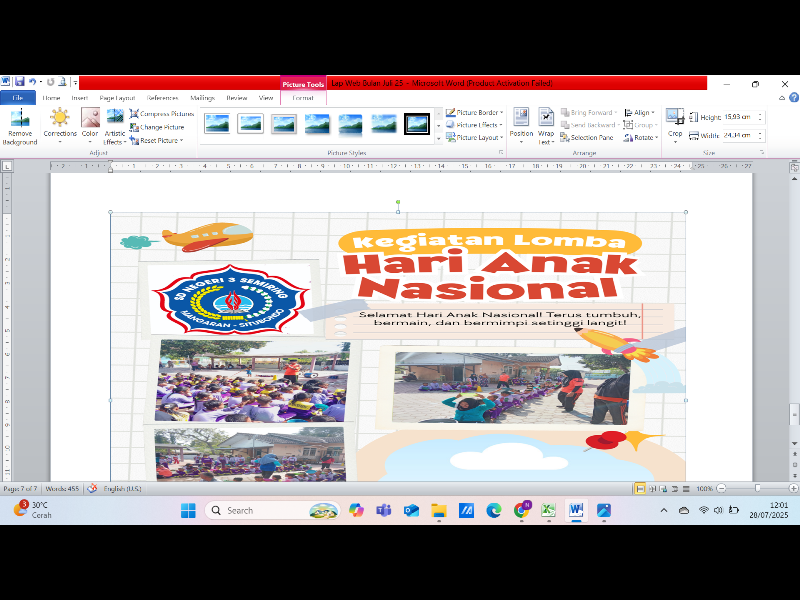Click the zoom slider in status bar

point(757,488)
